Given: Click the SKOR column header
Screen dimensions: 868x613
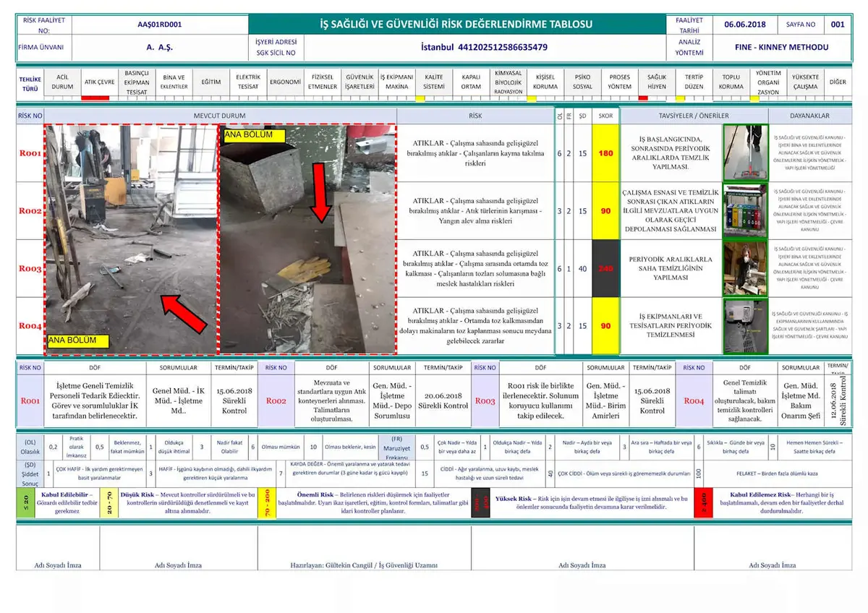Looking at the screenshot, I should [605, 116].
